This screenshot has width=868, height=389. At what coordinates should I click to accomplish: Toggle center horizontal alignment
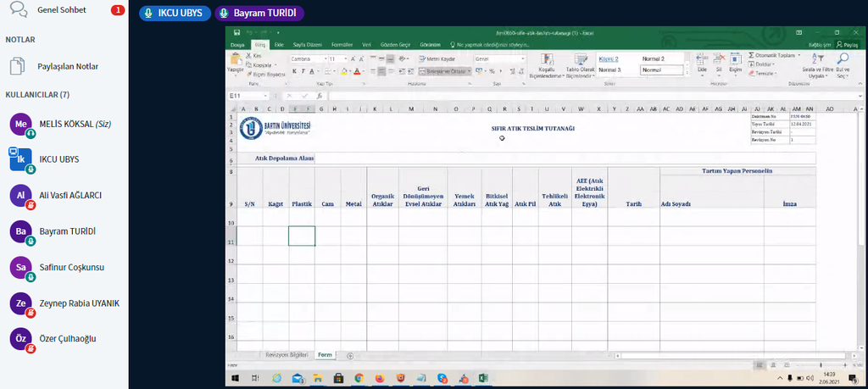coord(382,71)
